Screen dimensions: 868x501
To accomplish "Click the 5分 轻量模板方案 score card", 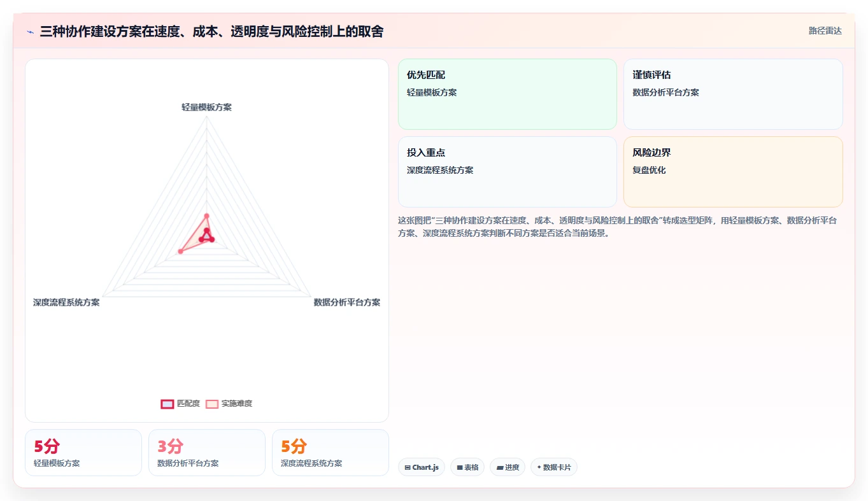I will tap(83, 453).
